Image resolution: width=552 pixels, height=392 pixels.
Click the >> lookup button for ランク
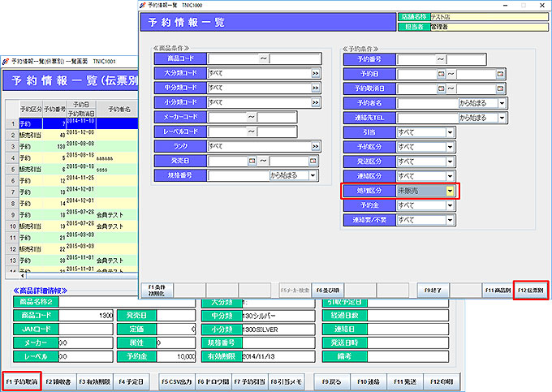(x=315, y=146)
